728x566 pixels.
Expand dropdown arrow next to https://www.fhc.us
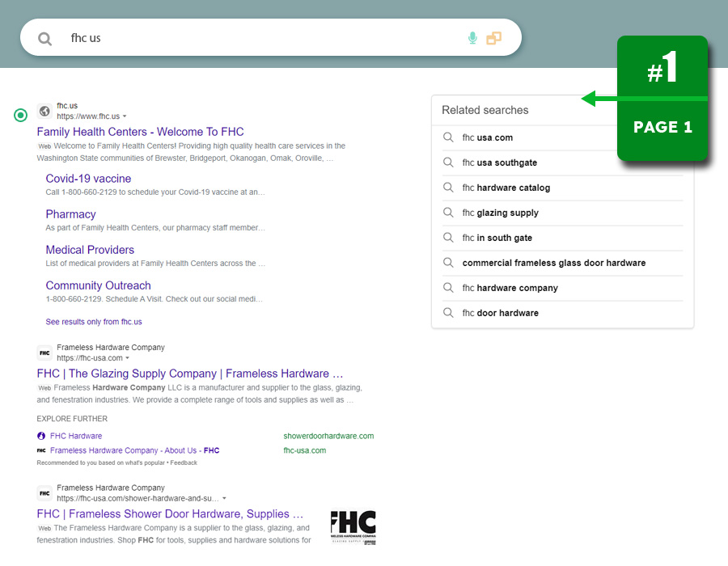pyautogui.click(x=125, y=116)
